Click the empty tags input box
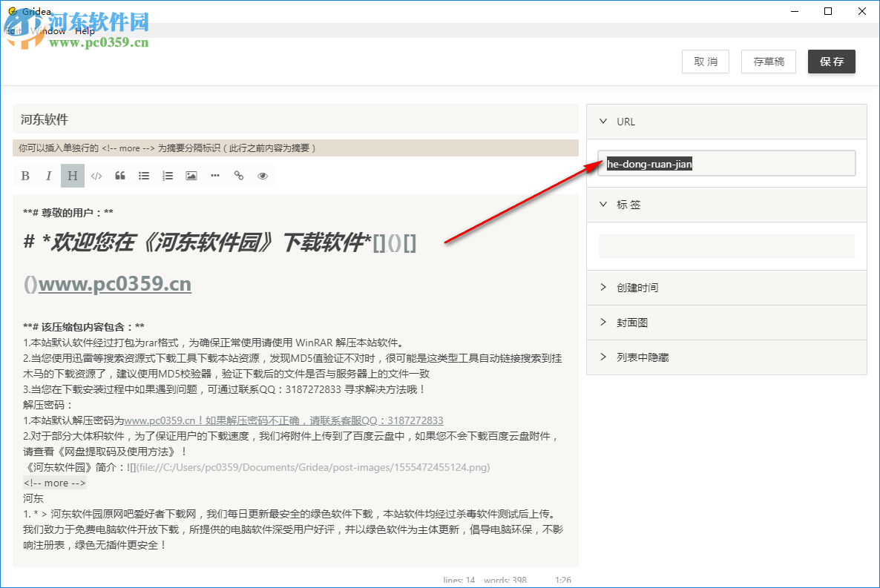Screen dimensions: 880x588 [726, 246]
